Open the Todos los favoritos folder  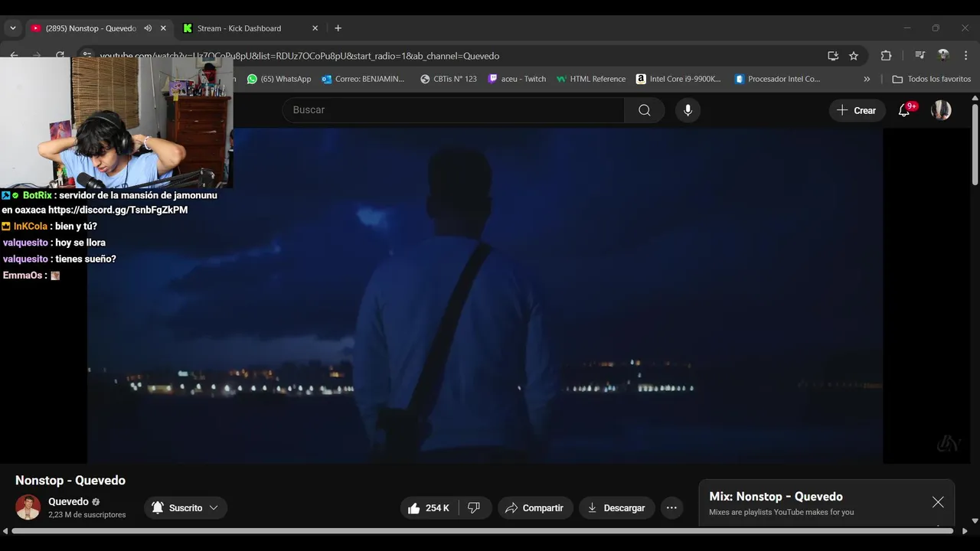pos(932,79)
